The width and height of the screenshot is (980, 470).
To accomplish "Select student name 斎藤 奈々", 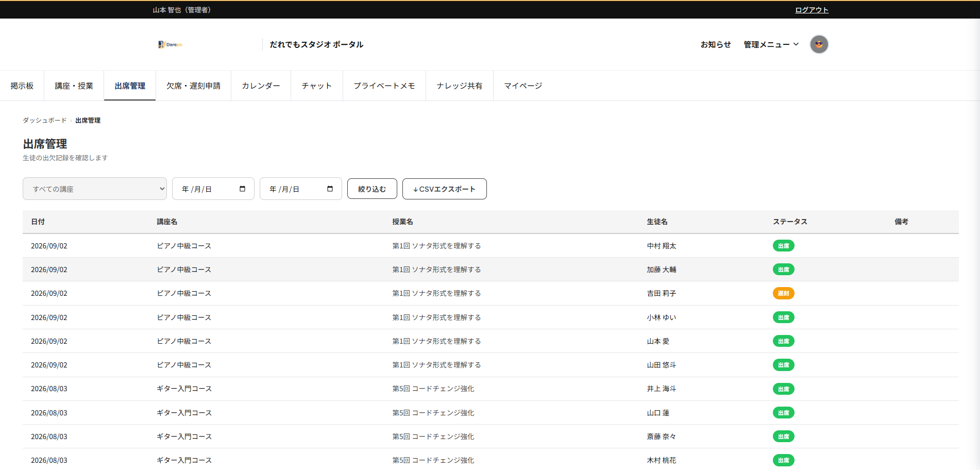I will click(x=662, y=437).
